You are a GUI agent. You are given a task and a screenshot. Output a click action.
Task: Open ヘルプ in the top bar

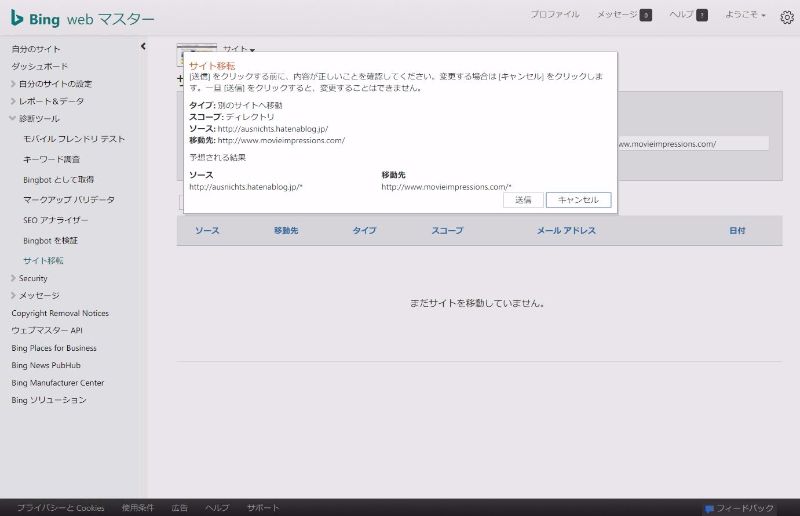(681, 14)
